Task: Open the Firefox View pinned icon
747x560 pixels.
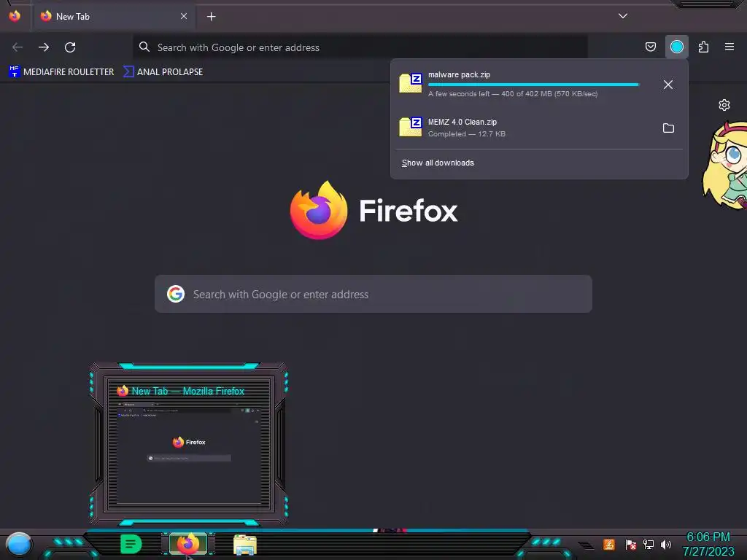Action: pos(15,16)
